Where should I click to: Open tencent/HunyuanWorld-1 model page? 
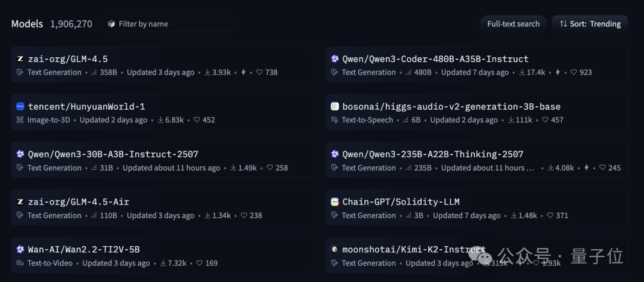[x=162, y=112]
